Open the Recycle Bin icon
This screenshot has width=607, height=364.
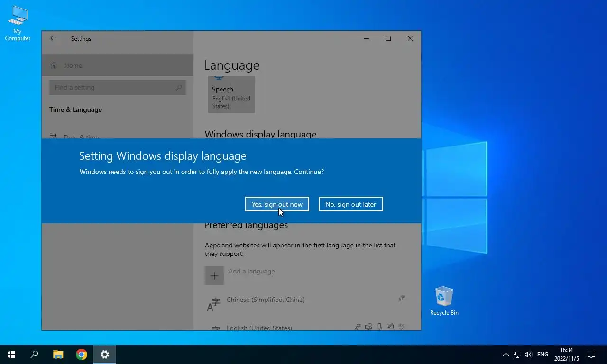[x=444, y=301]
